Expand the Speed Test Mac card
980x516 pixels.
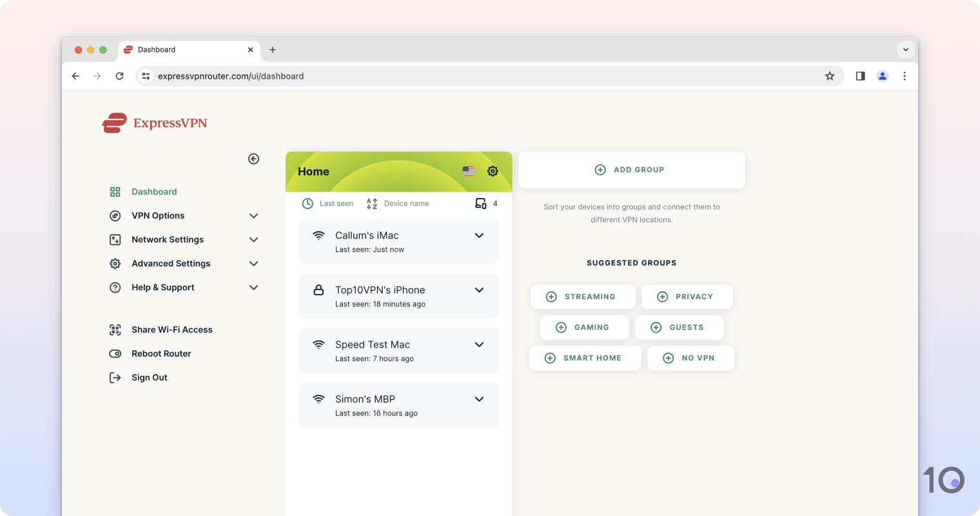[x=479, y=344]
